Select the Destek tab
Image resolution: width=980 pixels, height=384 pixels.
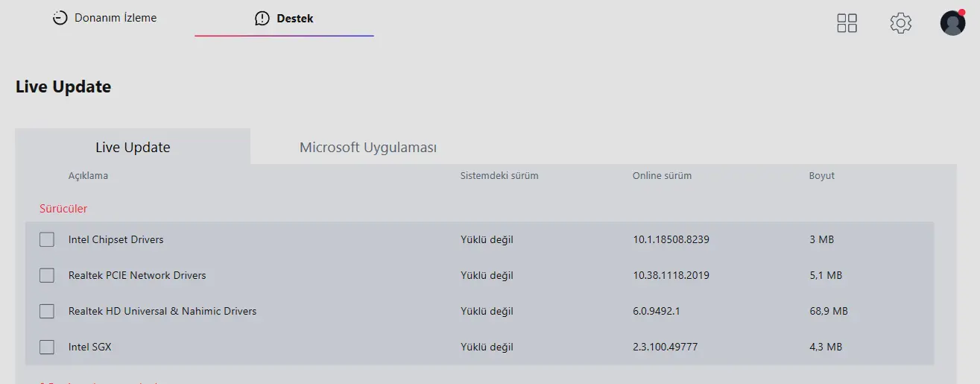(284, 18)
